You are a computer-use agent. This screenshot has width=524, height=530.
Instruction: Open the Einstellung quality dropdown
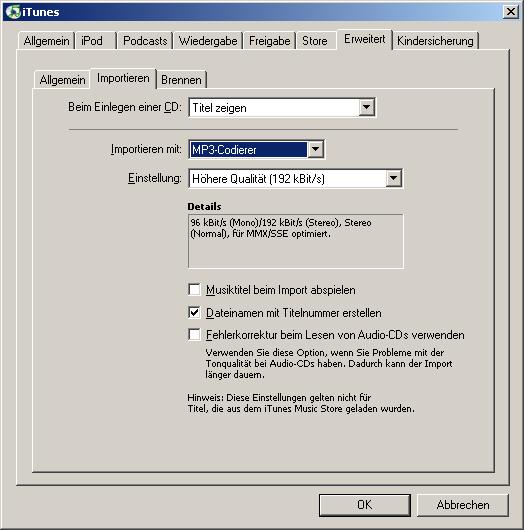coord(394,178)
